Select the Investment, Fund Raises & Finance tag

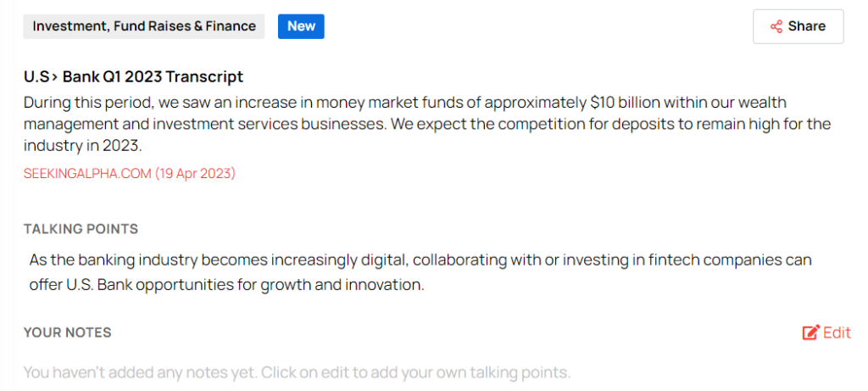[144, 26]
